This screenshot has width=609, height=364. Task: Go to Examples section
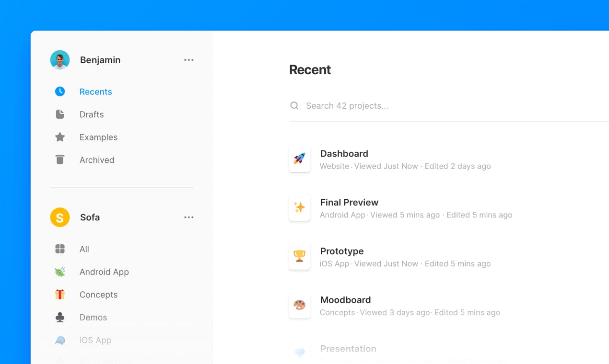(98, 137)
